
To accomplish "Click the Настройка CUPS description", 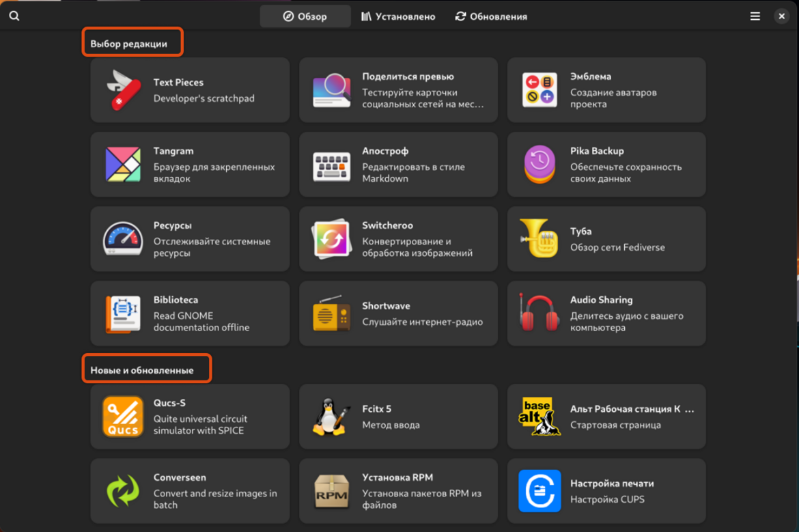I will click(x=607, y=499).
